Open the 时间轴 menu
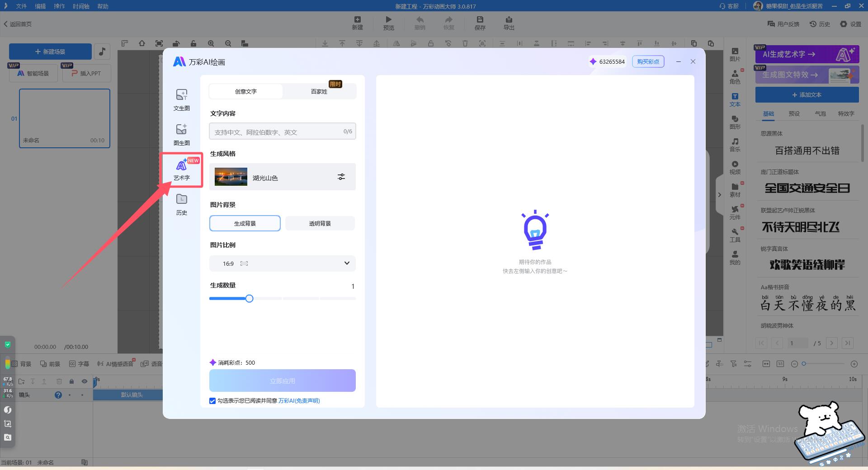This screenshot has height=470, width=868. [81, 6]
